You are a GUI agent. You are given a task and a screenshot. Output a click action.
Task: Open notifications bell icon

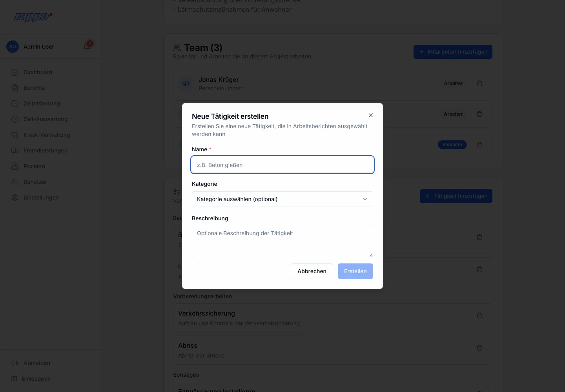pyautogui.click(x=87, y=47)
